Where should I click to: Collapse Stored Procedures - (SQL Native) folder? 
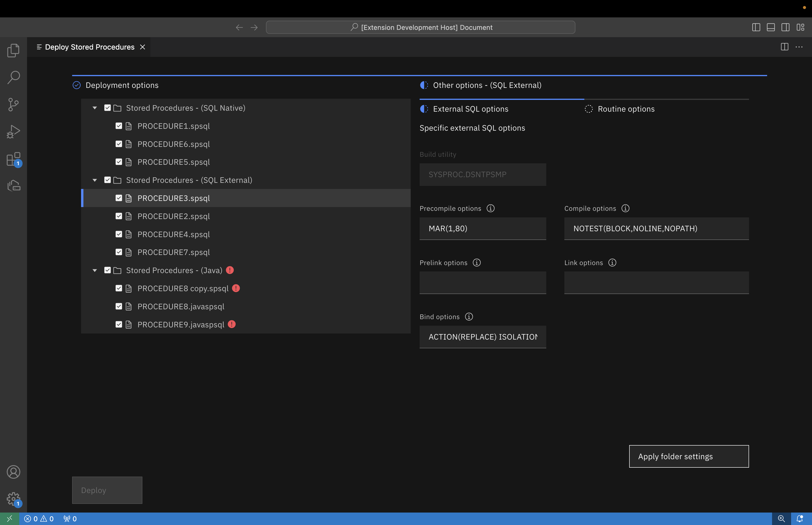[x=95, y=108]
